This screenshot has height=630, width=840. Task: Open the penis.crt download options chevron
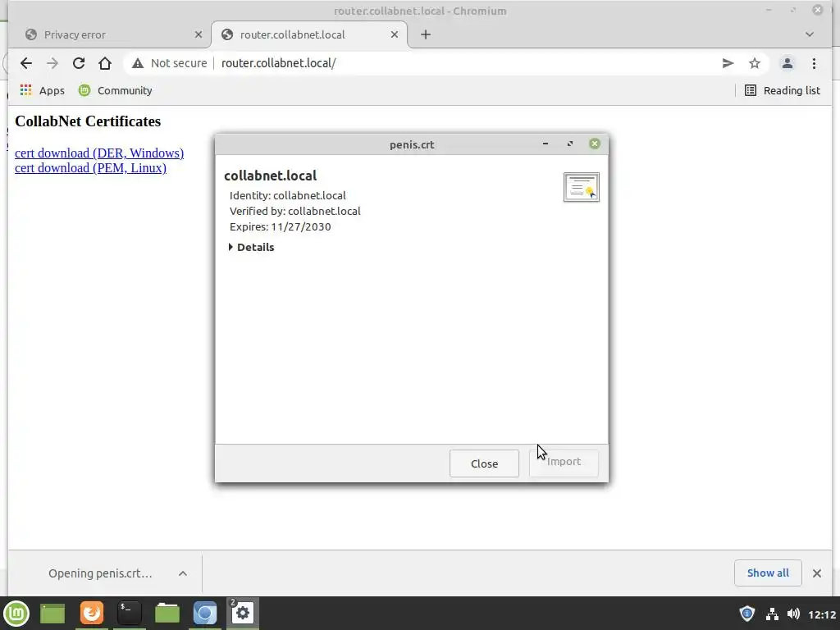[x=183, y=573]
